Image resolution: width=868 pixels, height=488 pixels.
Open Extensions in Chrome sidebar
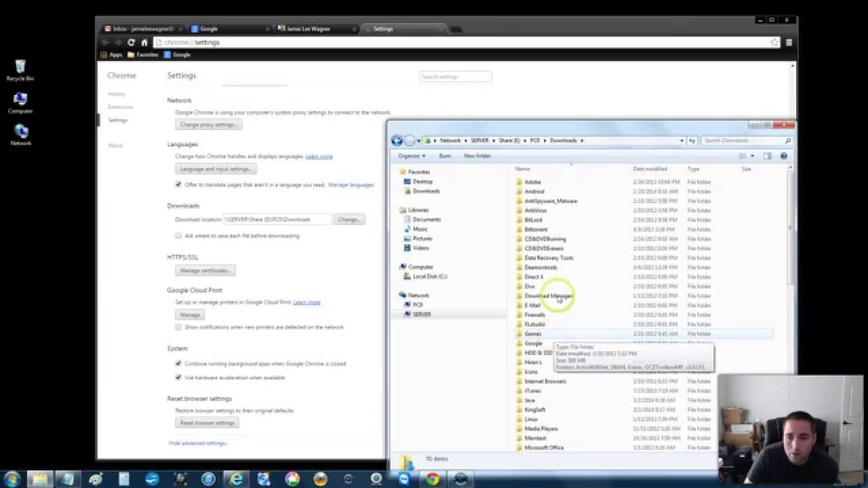(120, 107)
